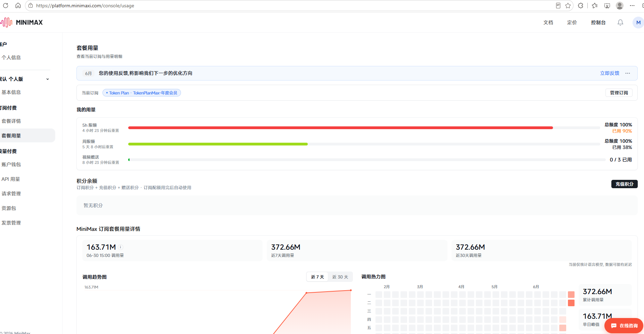Show info tooltip beside 163.71M usage
644x334 pixels.
(x=121, y=247)
